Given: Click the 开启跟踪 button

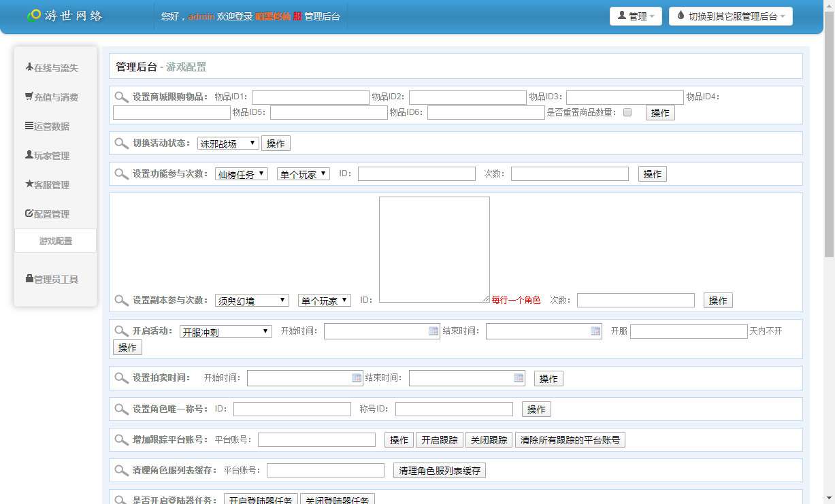Looking at the screenshot, I should 439,440.
